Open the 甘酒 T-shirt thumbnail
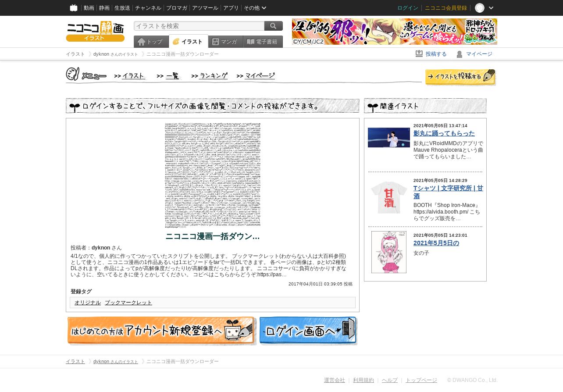This screenshot has height=392, width=563. click(x=389, y=197)
